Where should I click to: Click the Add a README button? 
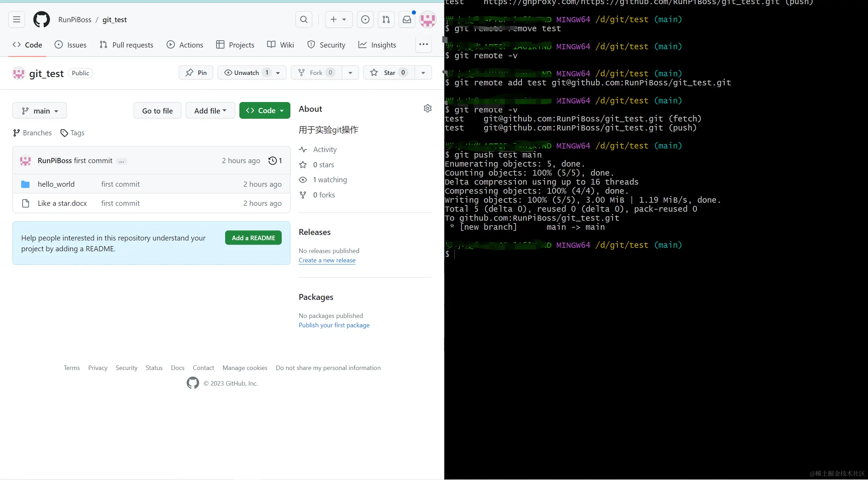coord(253,238)
